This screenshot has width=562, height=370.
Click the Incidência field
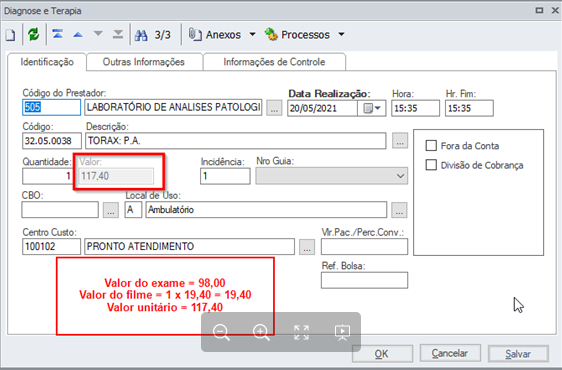click(x=225, y=176)
